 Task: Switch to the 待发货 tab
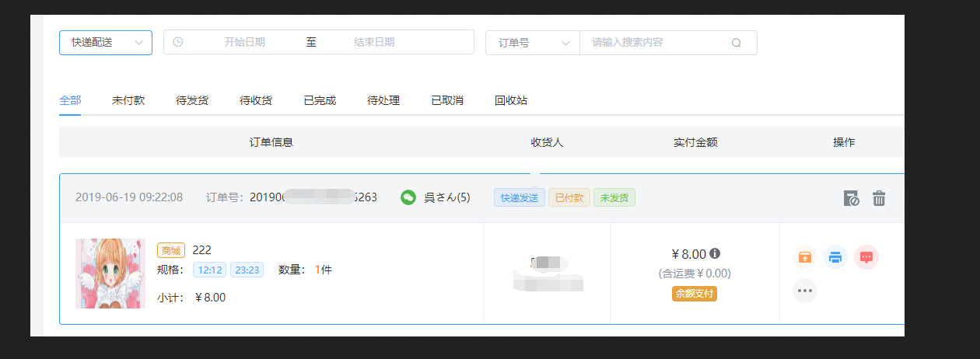192,101
